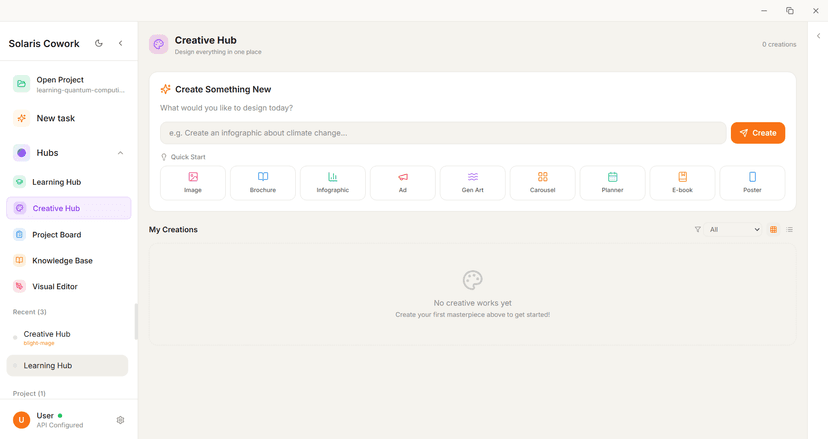Switch creations to list view
The image size is (828, 439).
pyautogui.click(x=789, y=230)
